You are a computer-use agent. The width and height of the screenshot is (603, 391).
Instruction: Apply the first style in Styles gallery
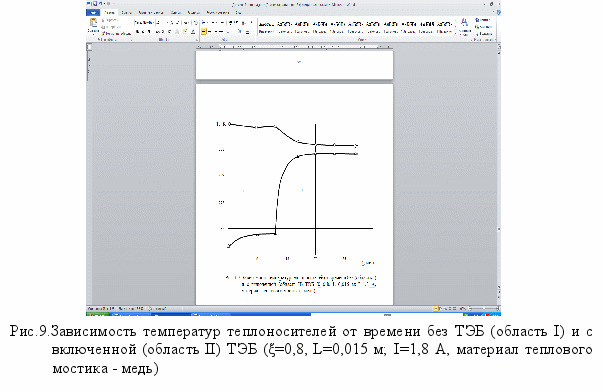pos(266,27)
